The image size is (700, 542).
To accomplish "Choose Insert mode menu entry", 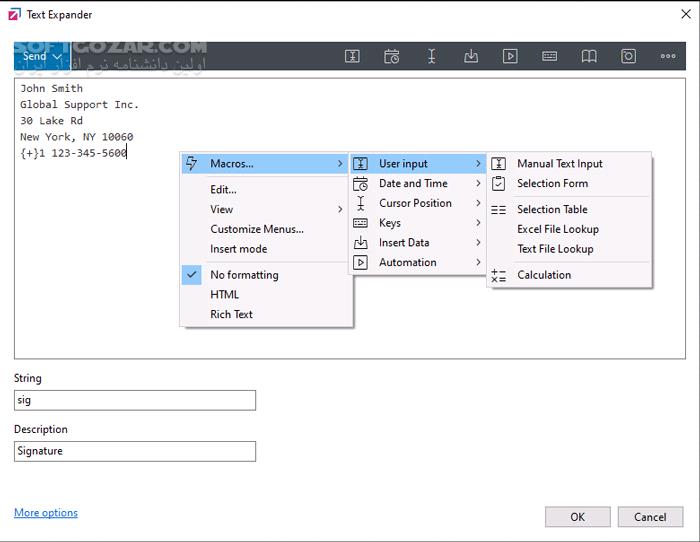I will pos(266,249).
